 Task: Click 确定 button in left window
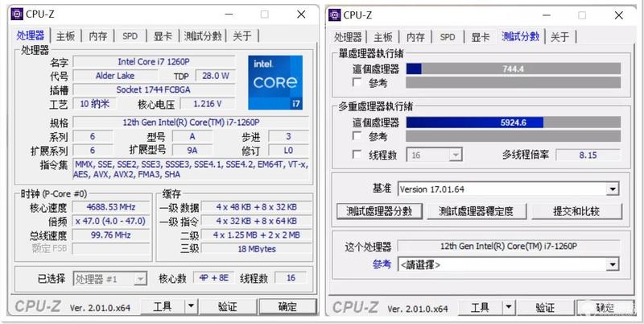pyautogui.click(x=287, y=306)
